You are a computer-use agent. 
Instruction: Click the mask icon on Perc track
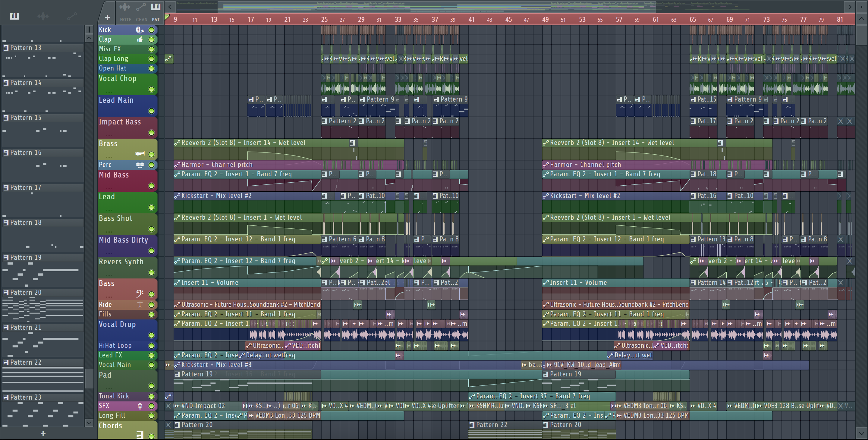[140, 165]
